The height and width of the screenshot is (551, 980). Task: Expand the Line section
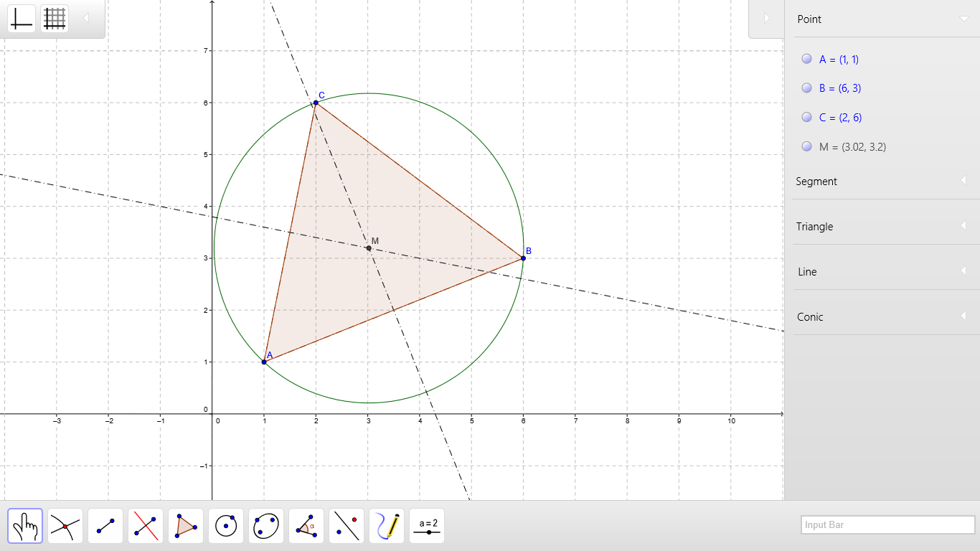click(x=963, y=271)
